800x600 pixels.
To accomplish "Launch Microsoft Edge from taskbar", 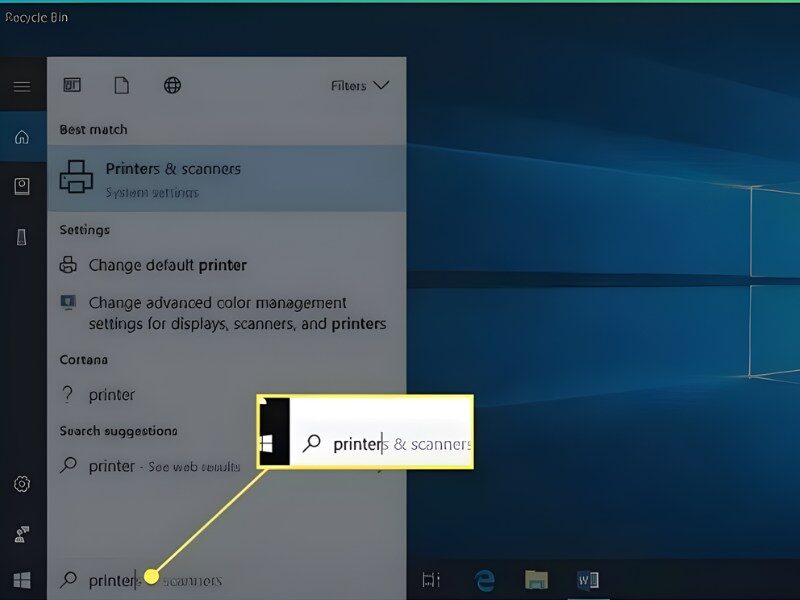I will point(485,580).
